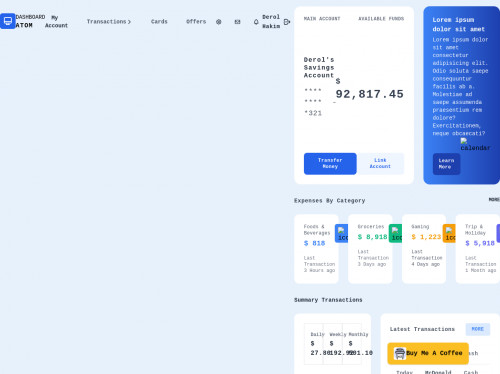The image size is (500, 374).
Task: Click the green Groceries category icon
Action: (x=396, y=233)
